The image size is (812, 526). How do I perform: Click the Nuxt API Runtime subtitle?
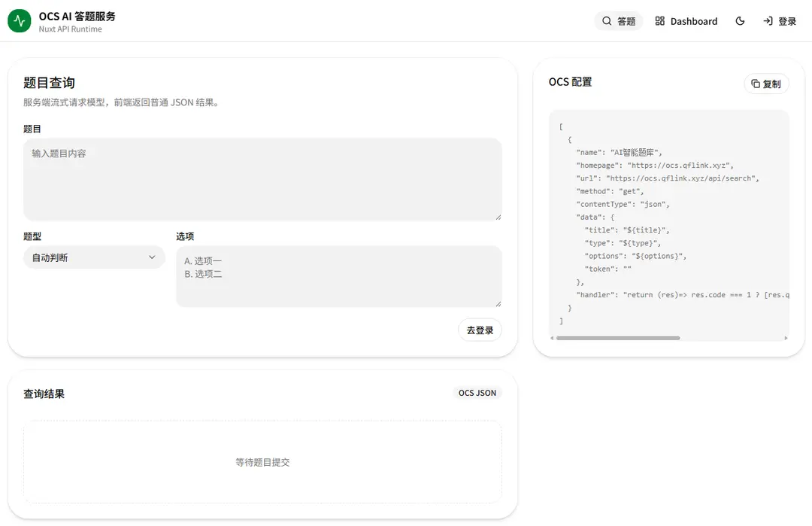click(71, 29)
